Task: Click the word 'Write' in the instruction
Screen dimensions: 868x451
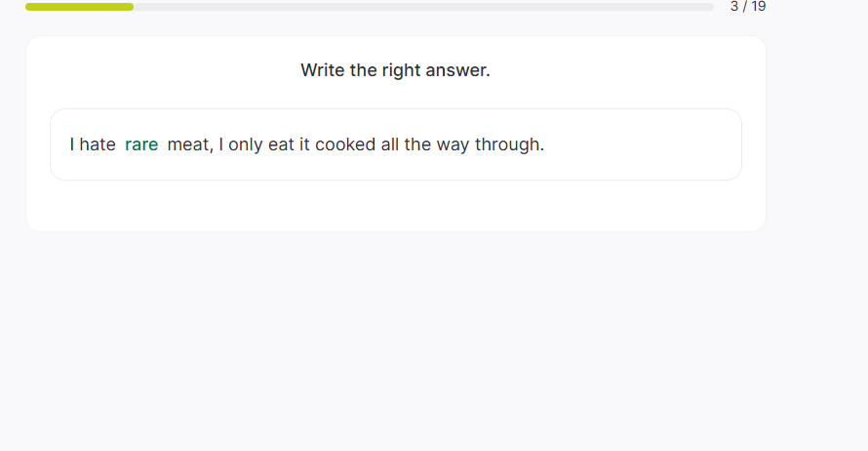Action: pos(323,70)
